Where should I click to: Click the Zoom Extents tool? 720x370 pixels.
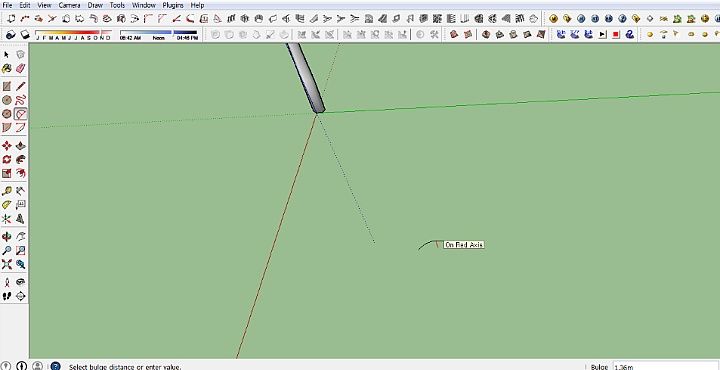point(6,264)
